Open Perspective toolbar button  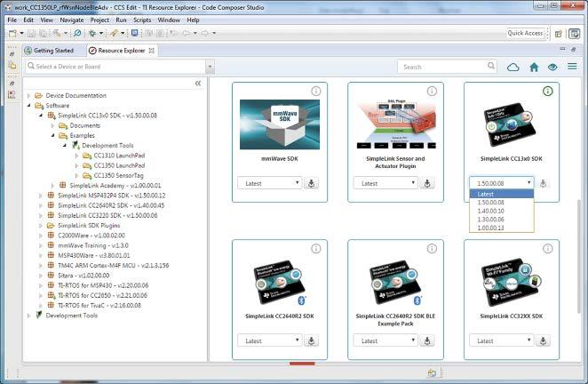click(x=559, y=34)
